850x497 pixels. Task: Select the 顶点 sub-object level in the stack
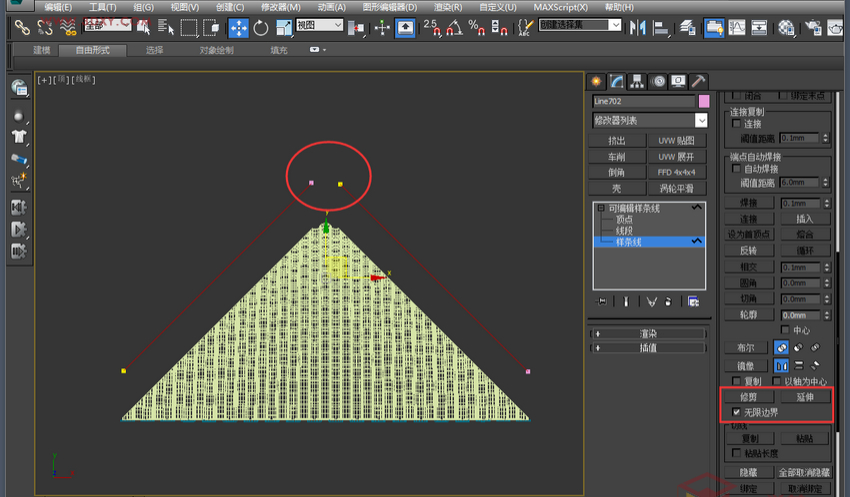pos(624,220)
